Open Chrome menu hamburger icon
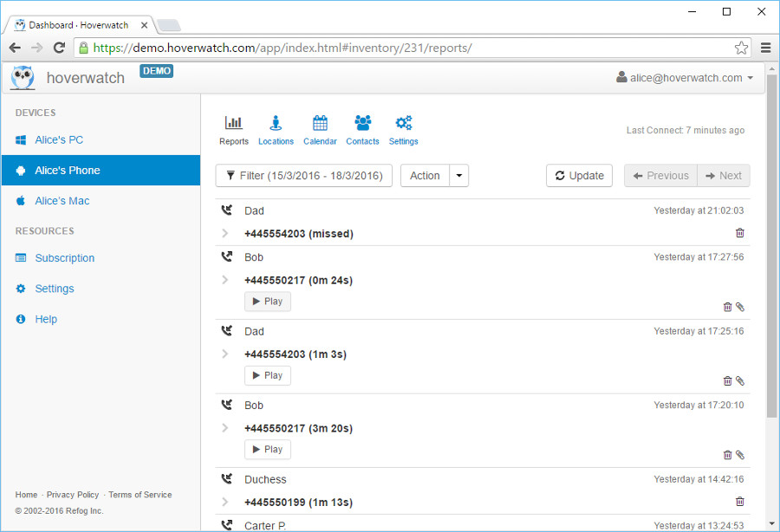 [766, 48]
